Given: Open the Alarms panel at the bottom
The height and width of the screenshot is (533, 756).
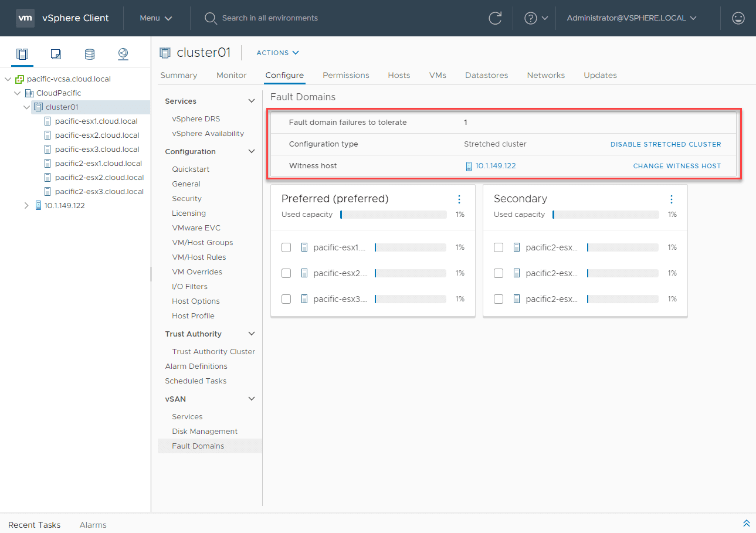Looking at the screenshot, I should [x=93, y=525].
